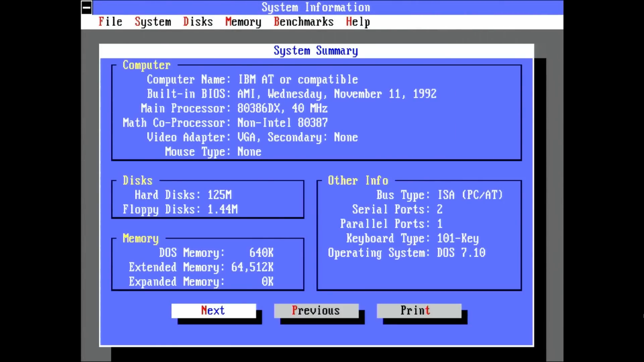The image size is (644, 362).
Task: Click the Other Info section header
Action: tap(357, 181)
